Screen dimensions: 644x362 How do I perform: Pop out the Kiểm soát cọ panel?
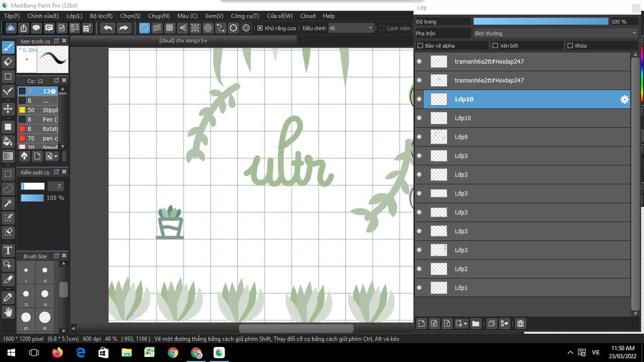56,172
